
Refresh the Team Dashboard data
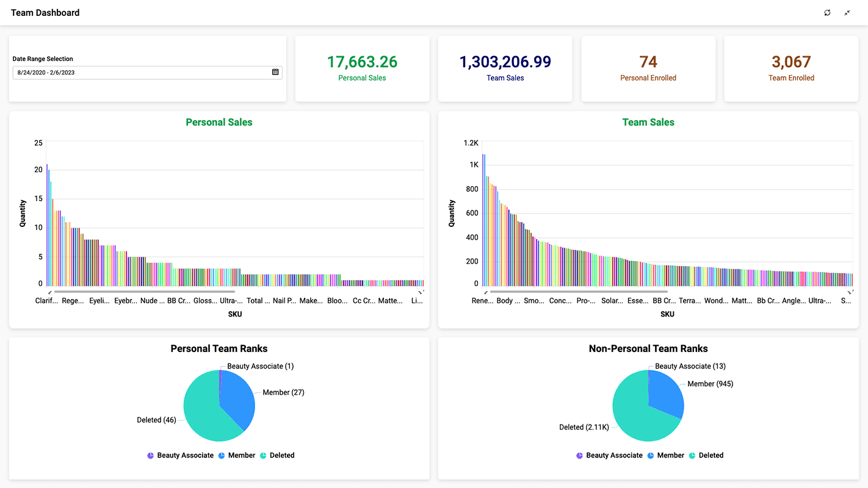(827, 13)
